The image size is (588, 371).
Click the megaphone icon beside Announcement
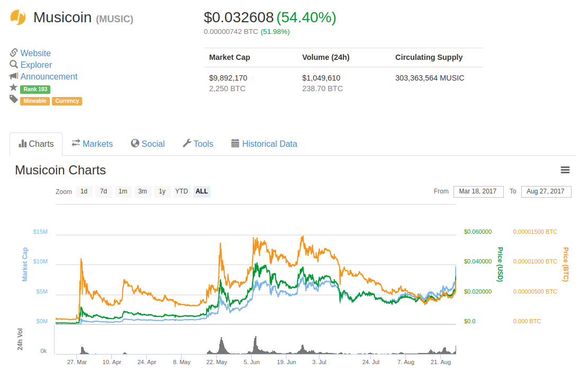14,76
